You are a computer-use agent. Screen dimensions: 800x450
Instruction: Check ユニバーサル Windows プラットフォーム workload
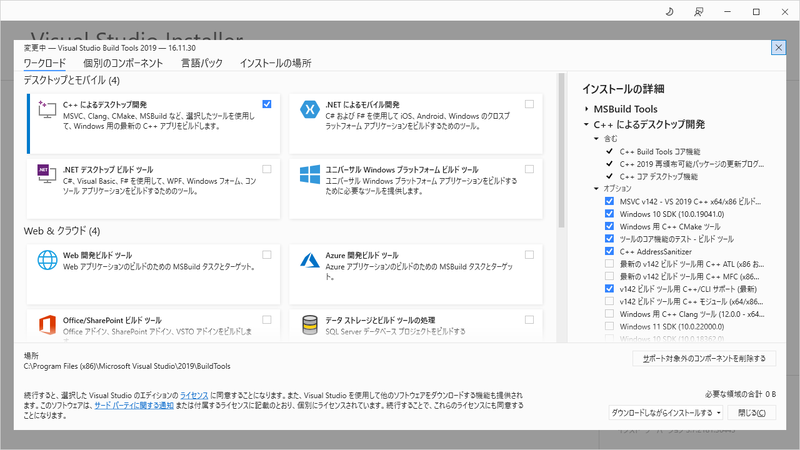[x=530, y=169]
